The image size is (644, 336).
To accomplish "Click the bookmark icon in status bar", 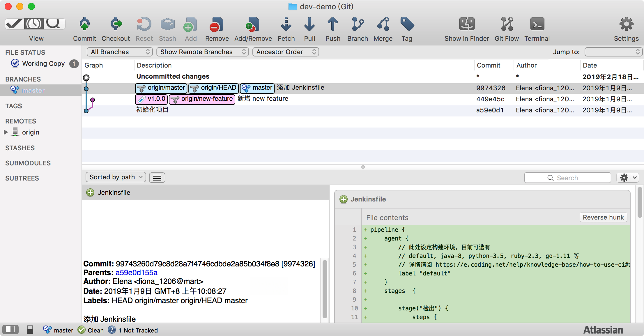I will tap(30, 329).
